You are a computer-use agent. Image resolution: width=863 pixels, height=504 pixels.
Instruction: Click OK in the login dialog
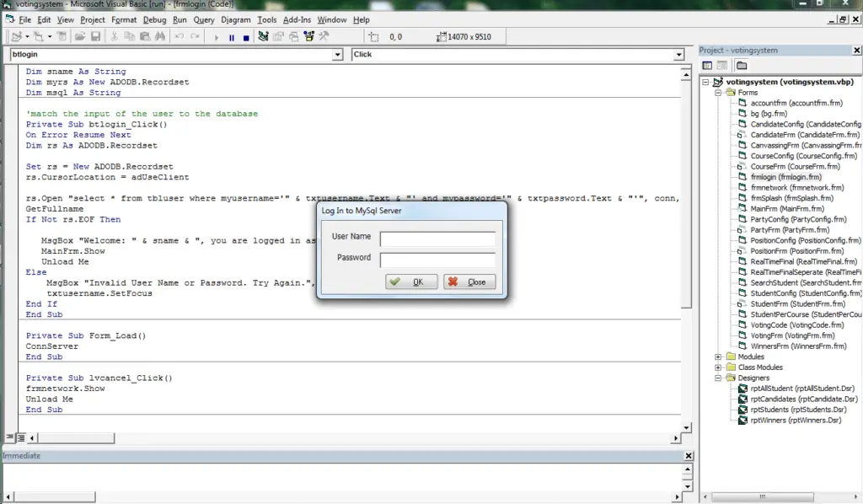pyautogui.click(x=410, y=282)
